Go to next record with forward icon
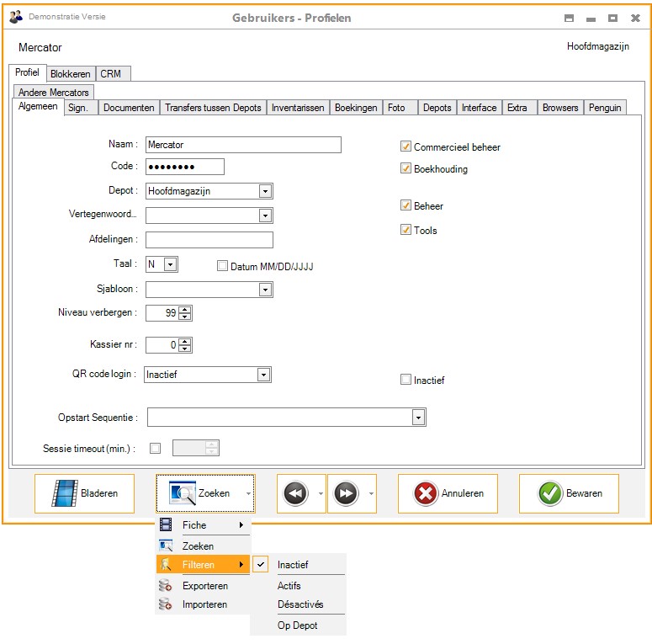 [x=346, y=493]
